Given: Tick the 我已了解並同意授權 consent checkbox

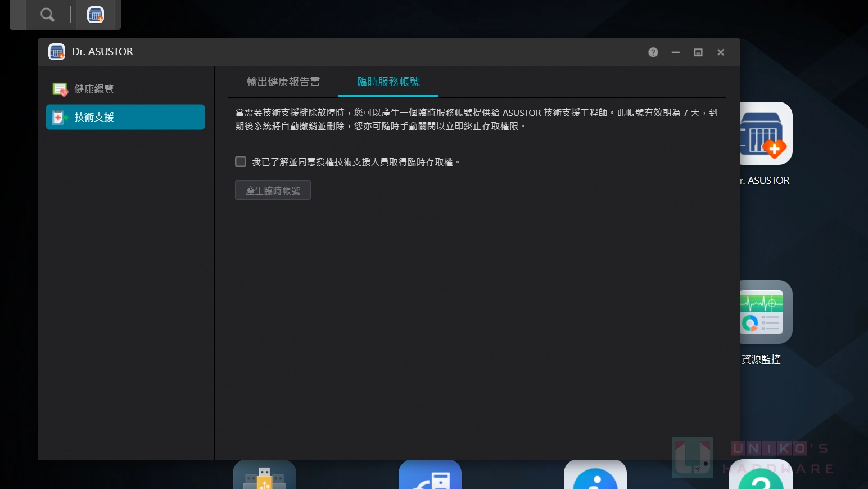Looking at the screenshot, I should 241,162.
